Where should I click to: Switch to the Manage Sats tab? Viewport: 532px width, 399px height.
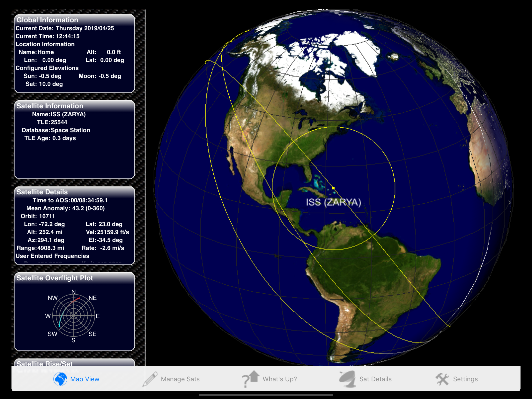[x=171, y=379]
